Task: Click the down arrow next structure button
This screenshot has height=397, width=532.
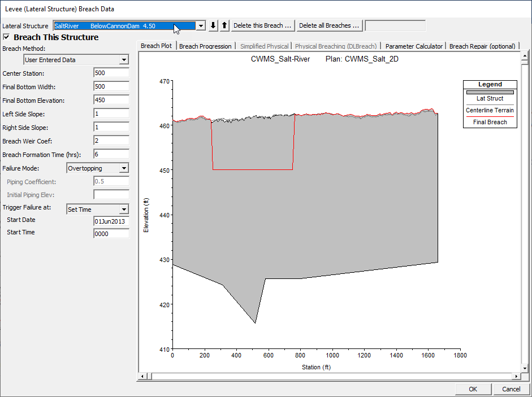Action: [x=213, y=25]
